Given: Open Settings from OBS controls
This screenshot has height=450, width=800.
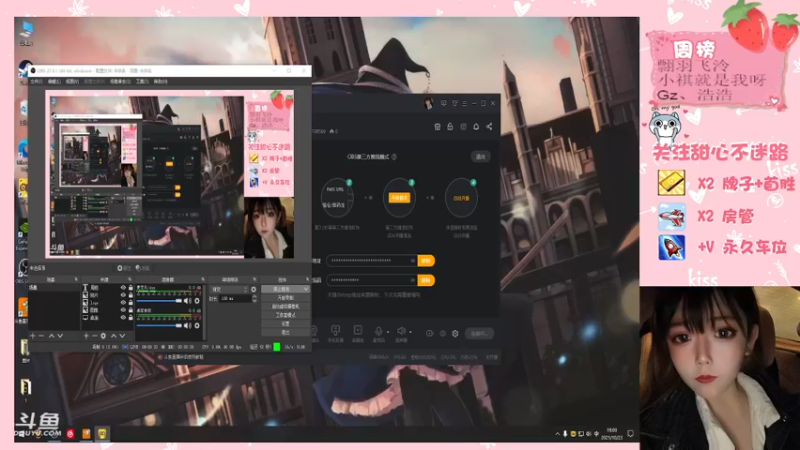Looking at the screenshot, I should tap(286, 324).
